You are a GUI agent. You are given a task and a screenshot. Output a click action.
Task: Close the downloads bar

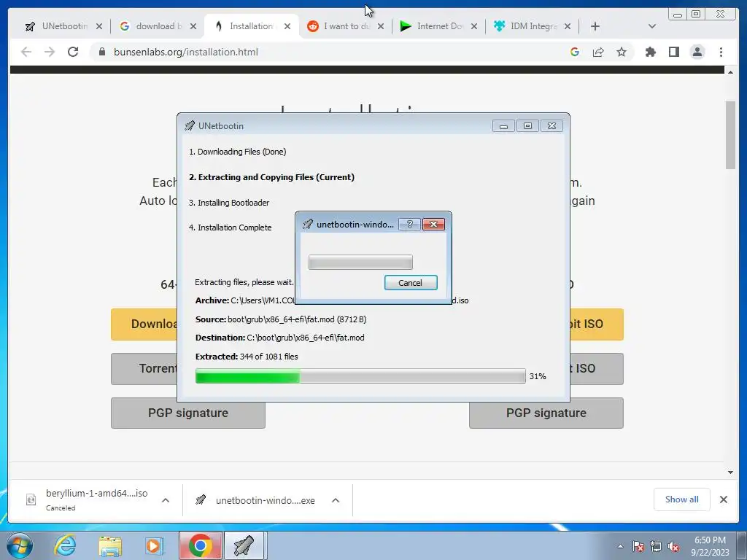coord(723,499)
